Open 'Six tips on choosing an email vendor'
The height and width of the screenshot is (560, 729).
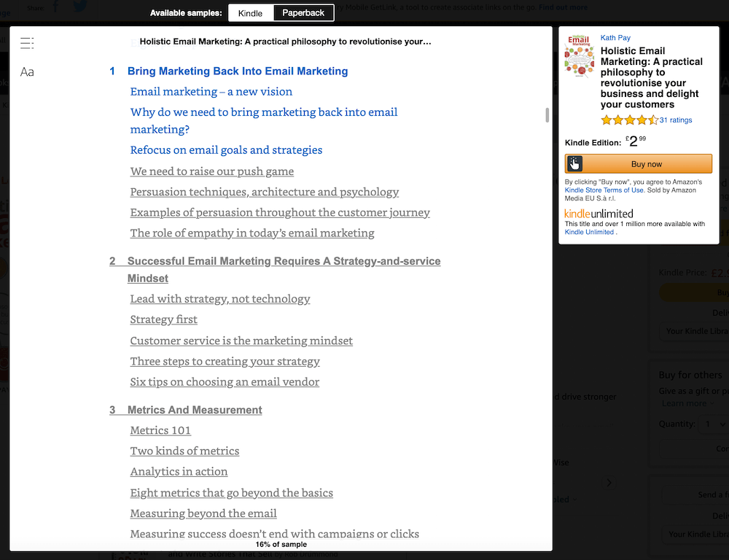click(x=225, y=381)
